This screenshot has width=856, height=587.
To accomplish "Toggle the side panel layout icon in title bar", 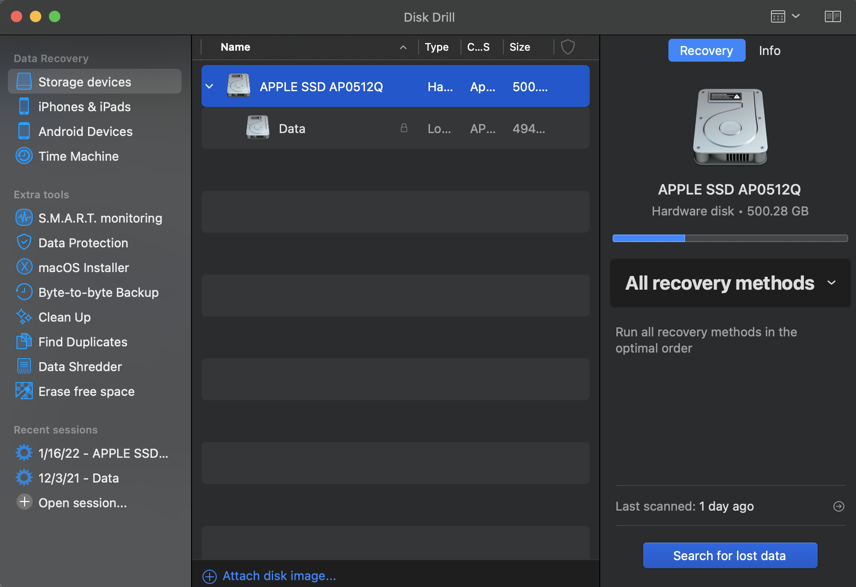I will point(833,16).
